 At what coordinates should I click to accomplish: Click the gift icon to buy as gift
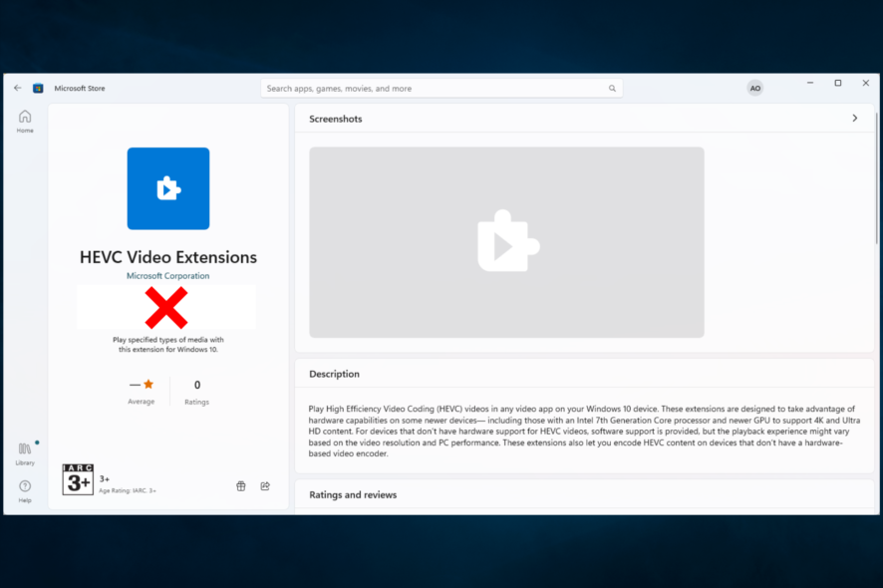coord(241,486)
